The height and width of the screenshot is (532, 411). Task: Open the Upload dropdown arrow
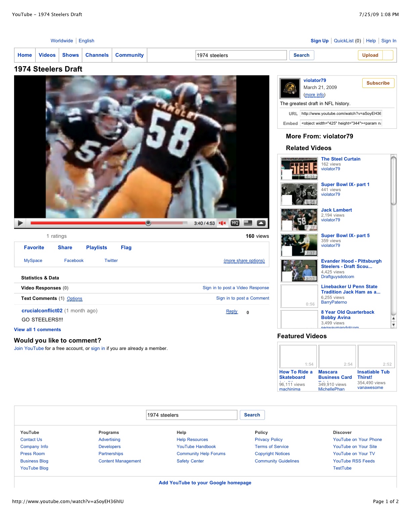[388, 55]
